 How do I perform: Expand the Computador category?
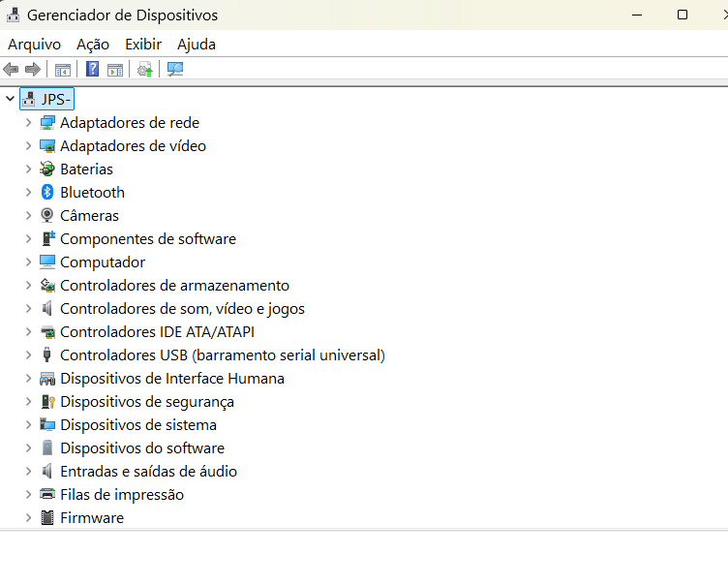point(28,262)
